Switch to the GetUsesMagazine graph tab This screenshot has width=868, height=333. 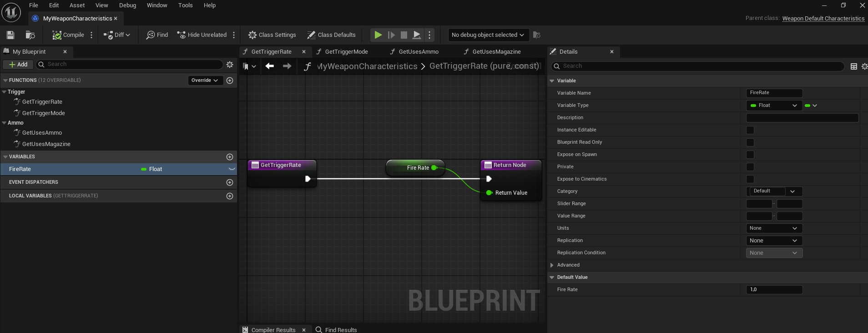496,52
